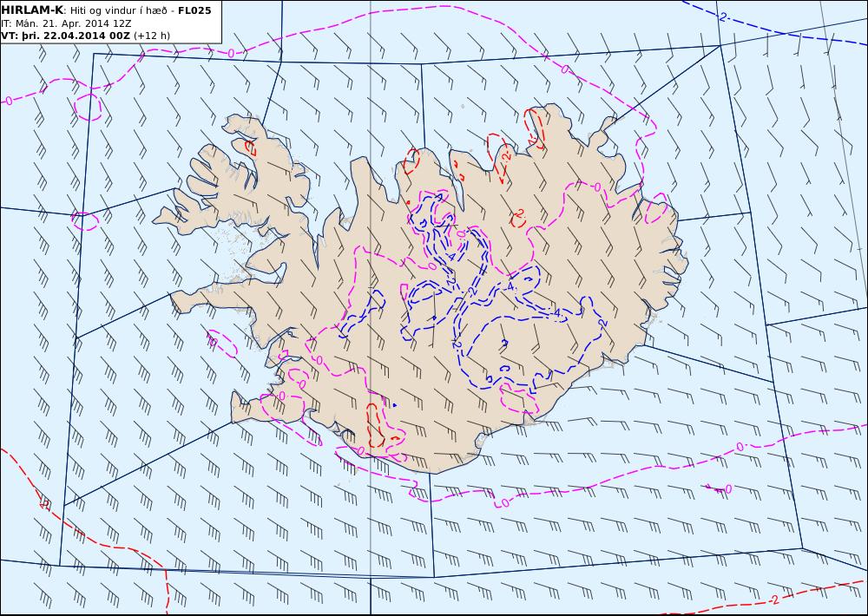Click red -2 label on bottom-left dashed contour
The image size is (868, 616).
tap(45, 504)
